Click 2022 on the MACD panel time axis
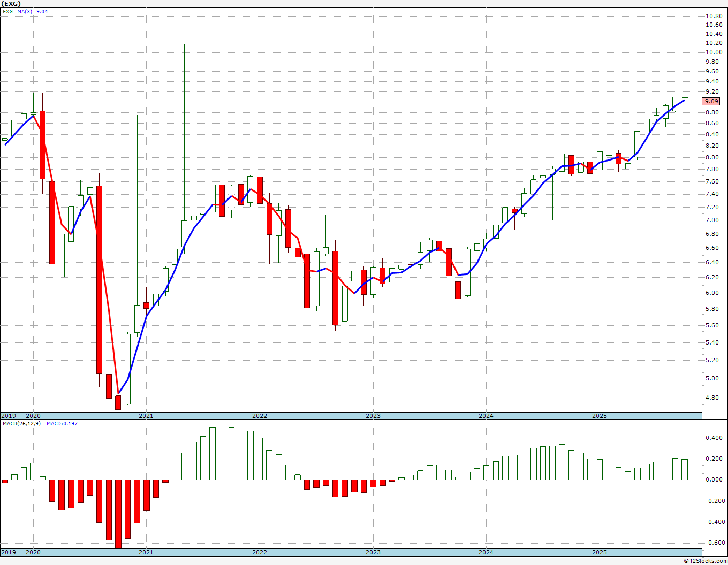 click(x=260, y=552)
